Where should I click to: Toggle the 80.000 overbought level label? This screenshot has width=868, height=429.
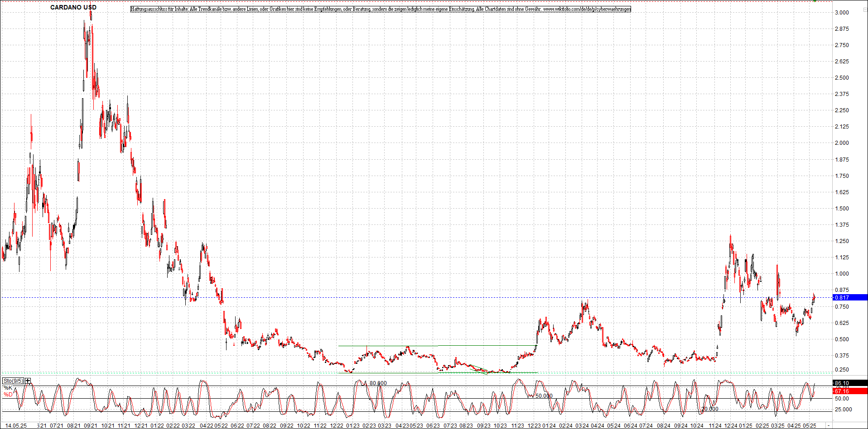click(377, 383)
